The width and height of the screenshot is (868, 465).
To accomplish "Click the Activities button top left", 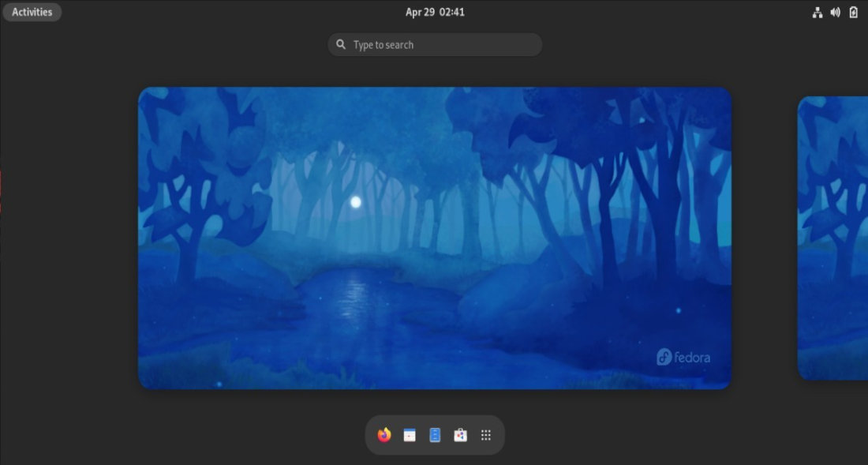I will (x=32, y=11).
